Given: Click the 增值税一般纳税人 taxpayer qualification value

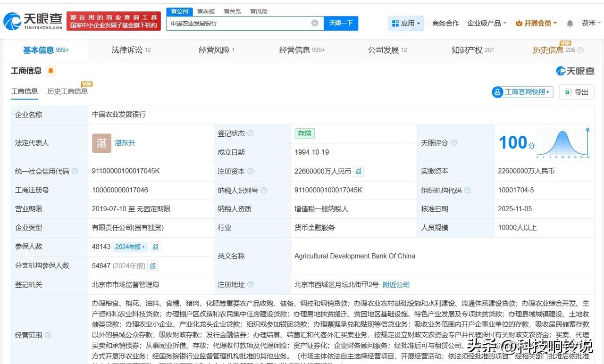Looking at the screenshot, I should (x=321, y=209).
